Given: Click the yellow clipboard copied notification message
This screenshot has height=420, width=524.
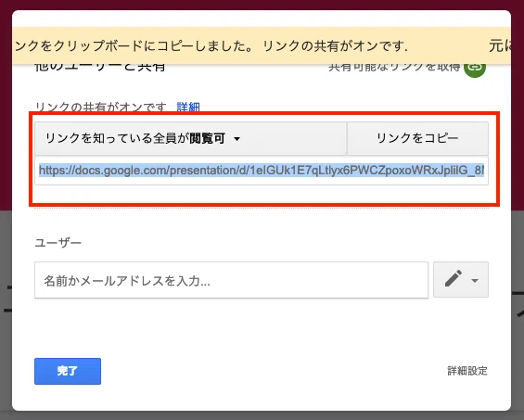Looking at the screenshot, I should [x=211, y=45].
